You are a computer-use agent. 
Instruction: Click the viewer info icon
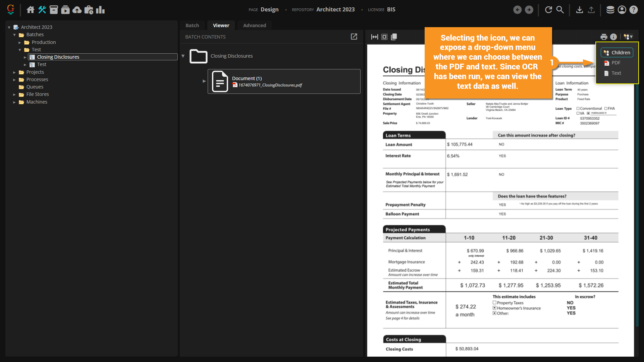(x=613, y=37)
